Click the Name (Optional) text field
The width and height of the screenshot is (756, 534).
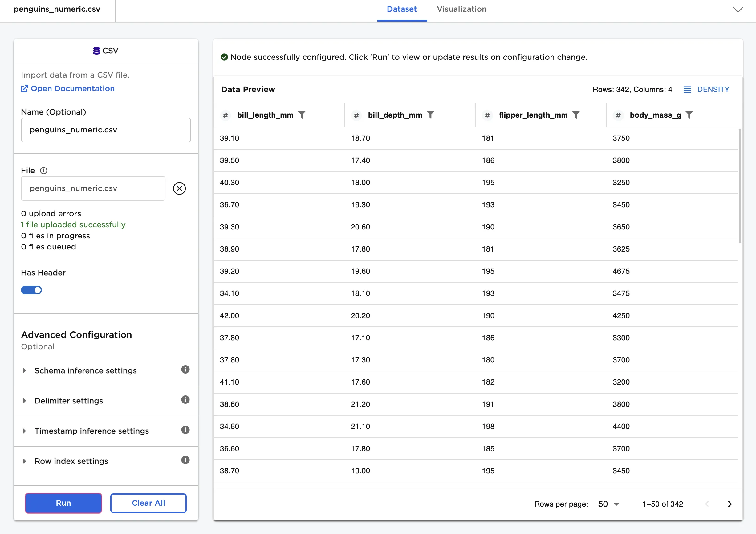coord(106,130)
